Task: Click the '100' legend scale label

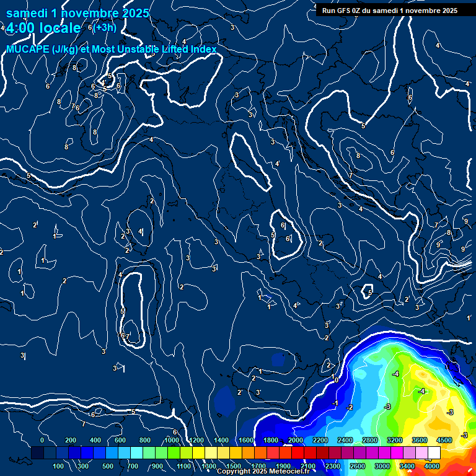Action: point(58,466)
